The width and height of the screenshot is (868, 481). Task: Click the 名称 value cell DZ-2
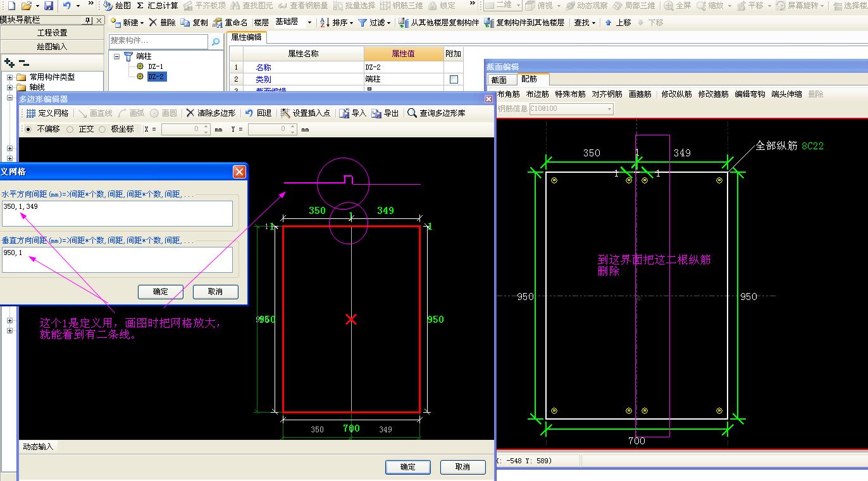(x=404, y=67)
